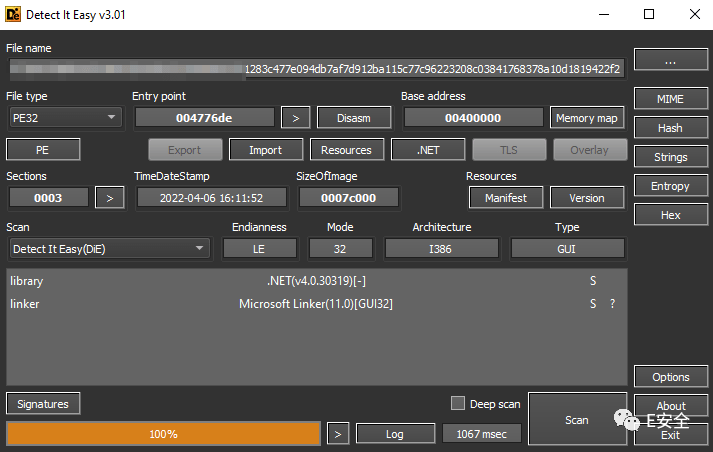Open the Hex viewer
The image size is (713, 452).
point(671,215)
